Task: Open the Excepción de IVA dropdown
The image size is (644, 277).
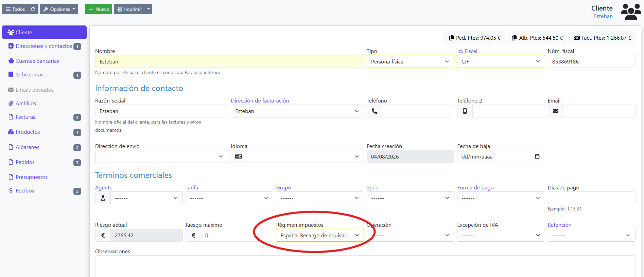Action: [501, 235]
